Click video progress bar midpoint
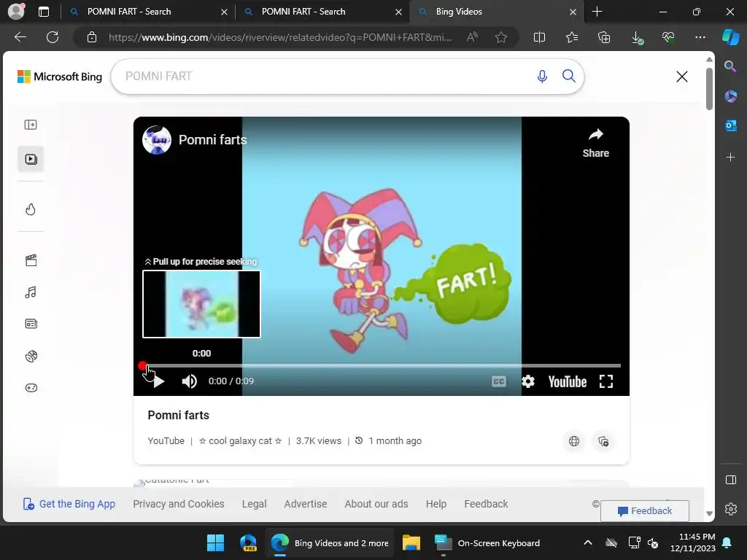Viewport: 747px width, 560px height. point(382,366)
